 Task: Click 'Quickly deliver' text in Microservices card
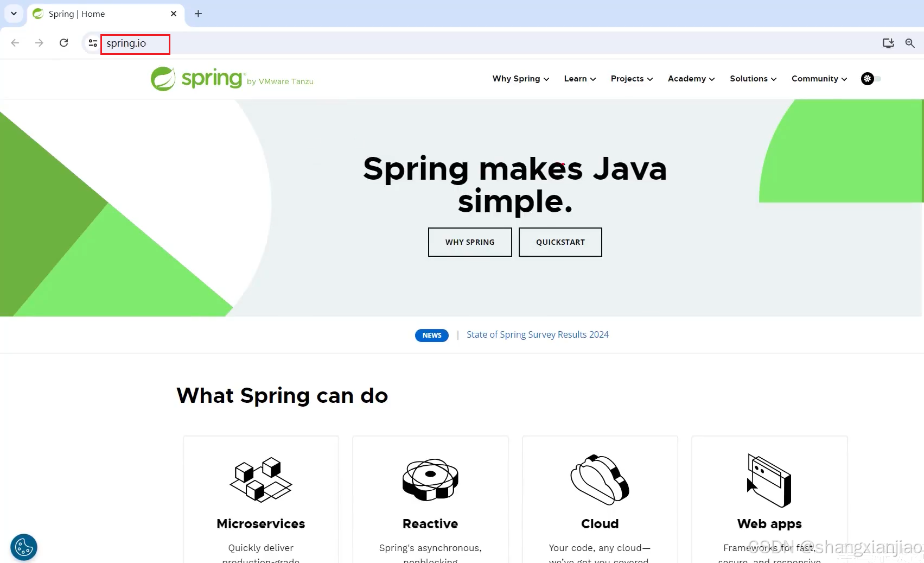(261, 548)
